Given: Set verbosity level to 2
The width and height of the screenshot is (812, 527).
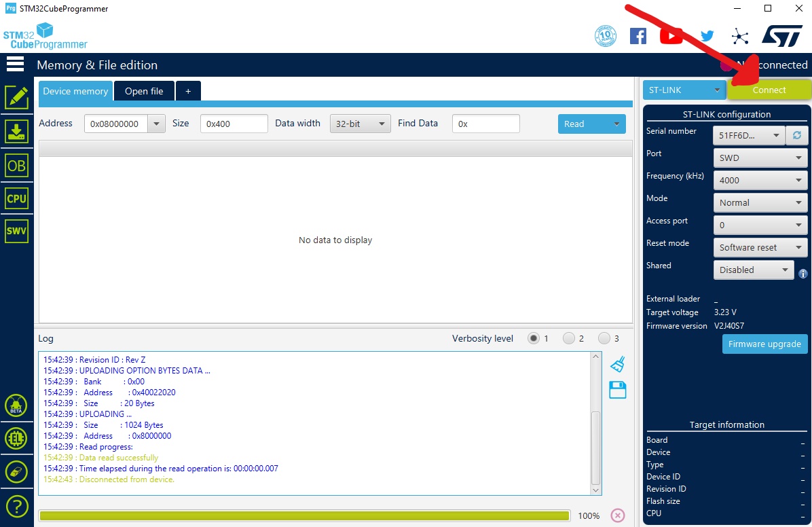Looking at the screenshot, I should [x=569, y=338].
